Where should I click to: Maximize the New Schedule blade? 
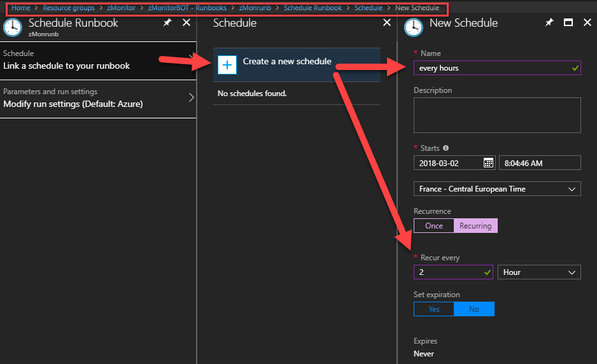coord(568,23)
